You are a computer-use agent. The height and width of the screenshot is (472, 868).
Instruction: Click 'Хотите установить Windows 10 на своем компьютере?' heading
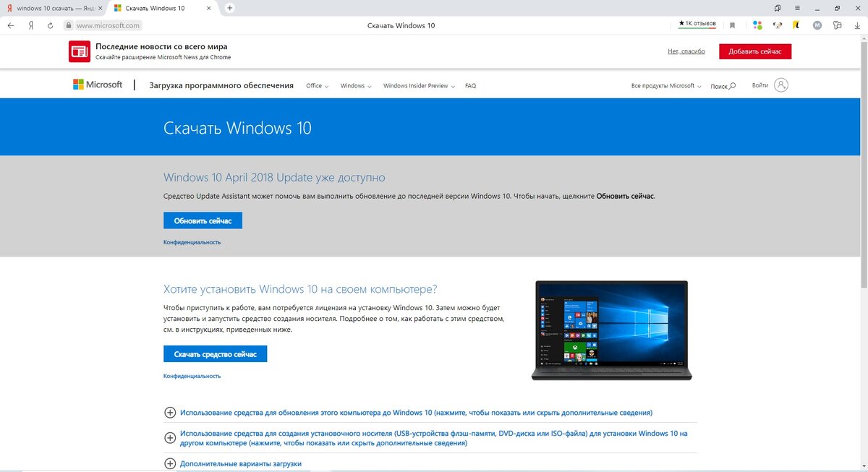click(300, 289)
